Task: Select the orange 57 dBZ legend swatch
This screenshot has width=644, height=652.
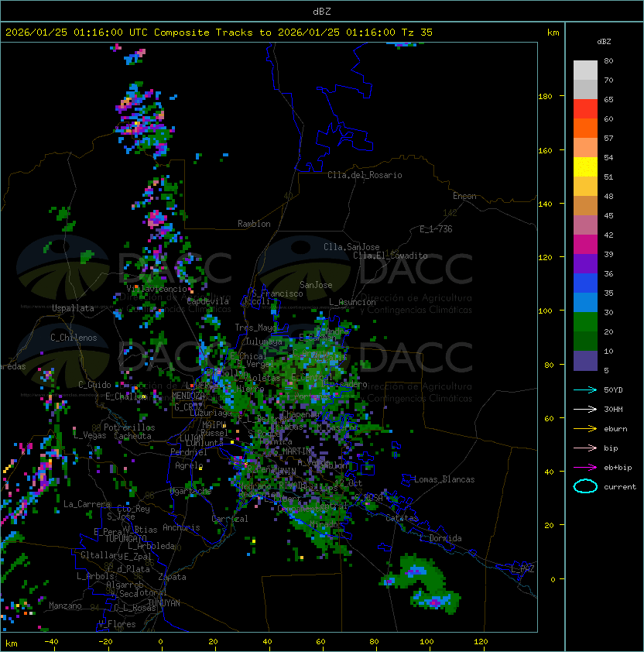Action: 585,129
